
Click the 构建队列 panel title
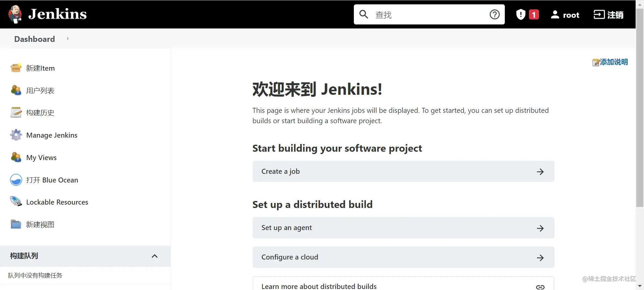(24, 256)
